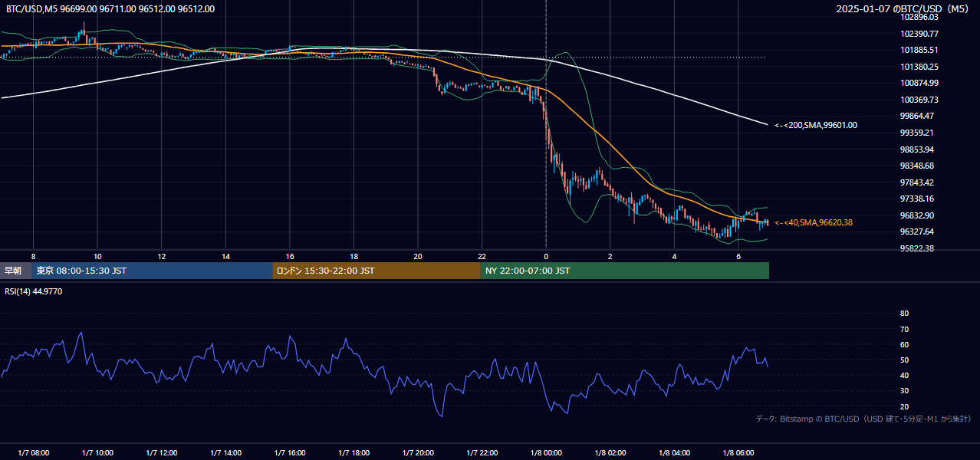Select the 東京 08:00-15:30 JST session bar
Viewport: 980px width, 460px height.
[x=152, y=271]
